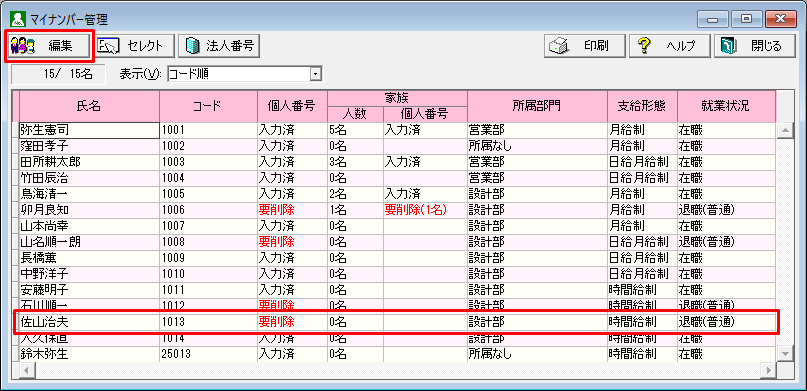Click the 所属部門 column header
Screen dimensions: 807x391
(537, 106)
